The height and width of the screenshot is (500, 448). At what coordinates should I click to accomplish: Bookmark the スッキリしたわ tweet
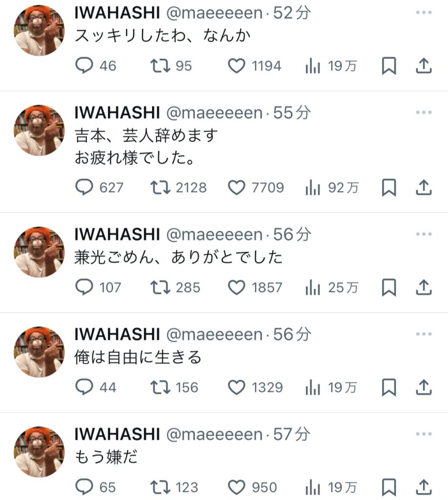click(x=389, y=66)
